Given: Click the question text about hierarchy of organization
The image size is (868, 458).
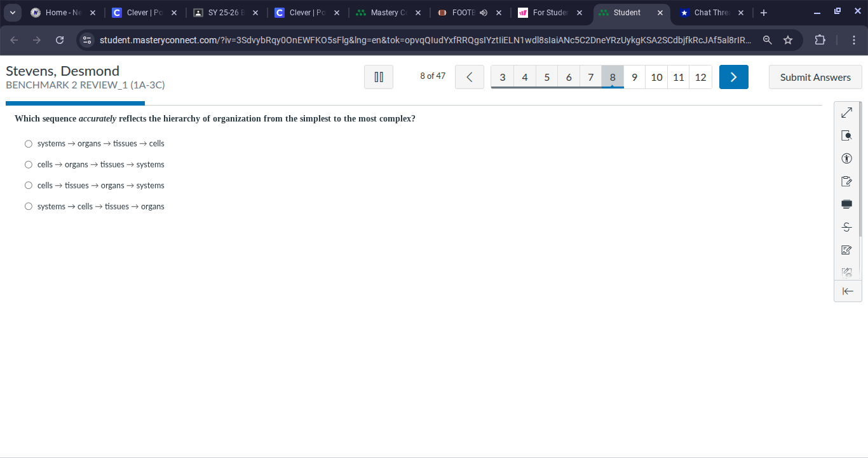Looking at the screenshot, I should 215,119.
